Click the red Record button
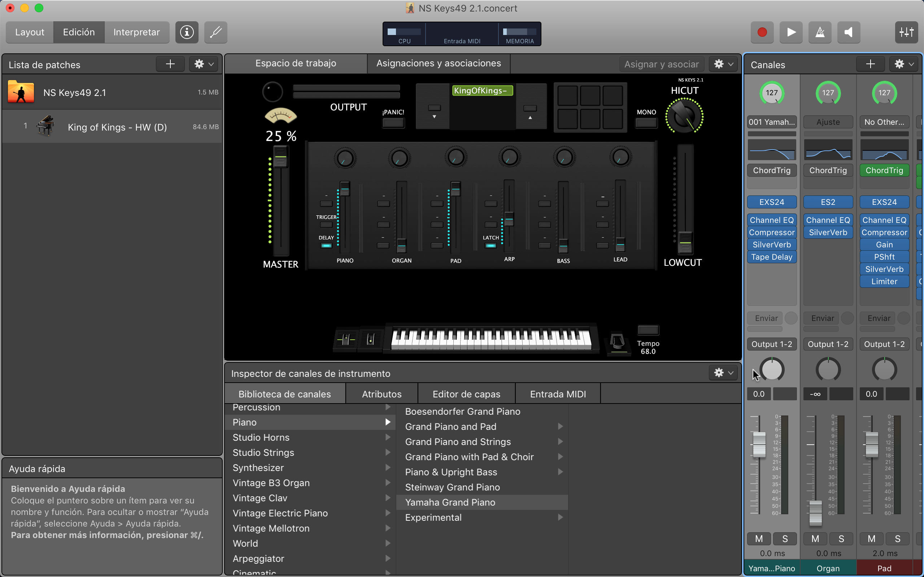Screen dimensions: 924x577 tap(762, 32)
